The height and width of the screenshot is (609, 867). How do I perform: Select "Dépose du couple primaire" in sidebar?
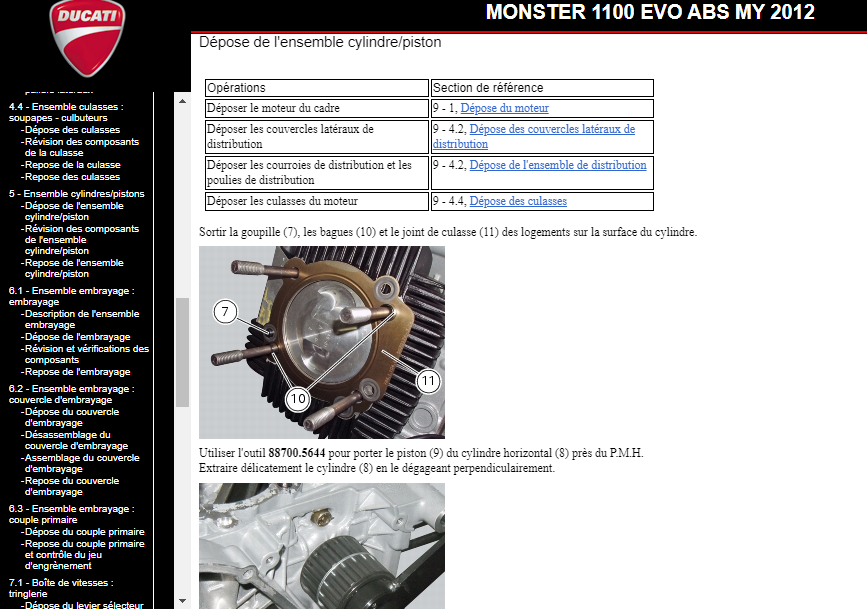point(84,532)
